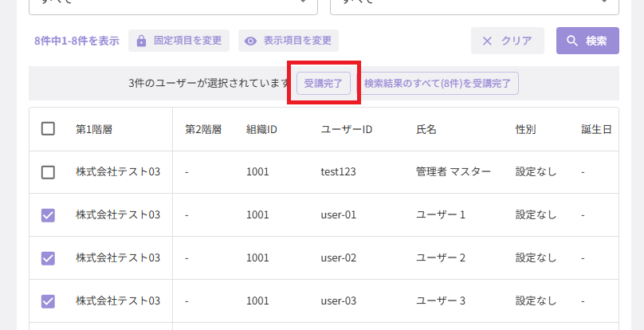Click 設定なし in the user-03 row
The image size is (644, 330).
coord(536,301)
